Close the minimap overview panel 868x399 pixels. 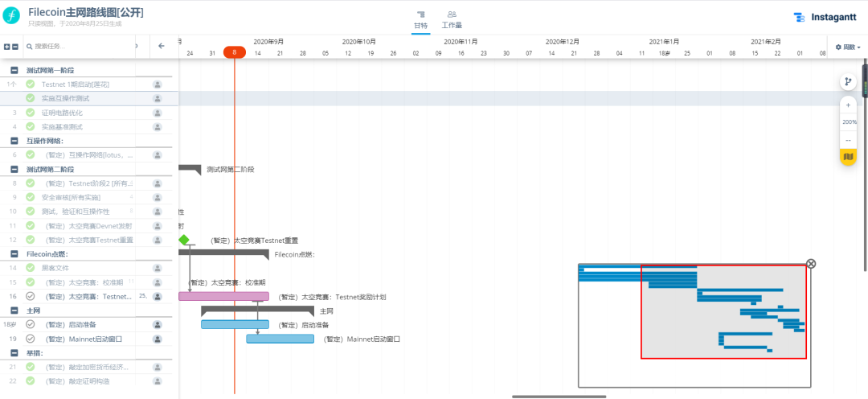point(811,264)
